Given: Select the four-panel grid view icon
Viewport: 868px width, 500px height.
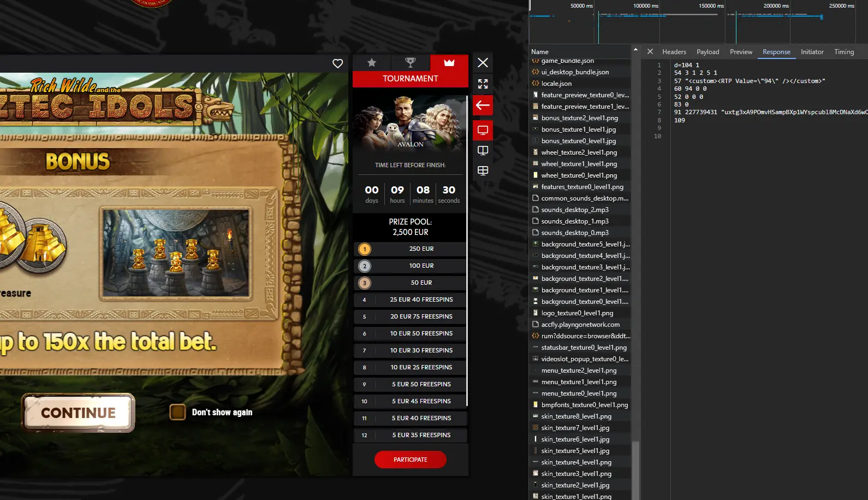Looking at the screenshot, I should tap(483, 170).
